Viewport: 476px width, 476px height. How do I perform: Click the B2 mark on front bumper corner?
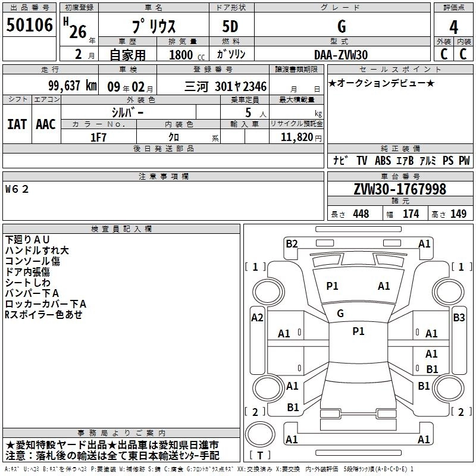coord(292,244)
